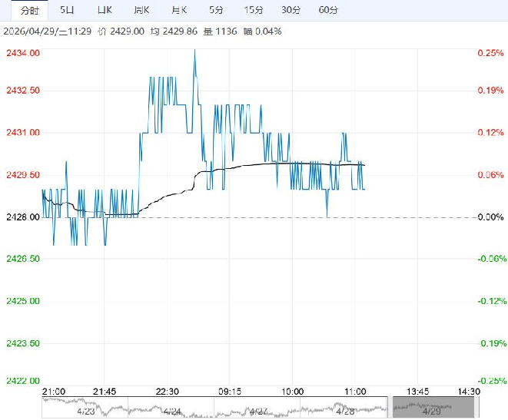Open the 60分 hourly interval tab
508x420 pixels.
pos(327,10)
